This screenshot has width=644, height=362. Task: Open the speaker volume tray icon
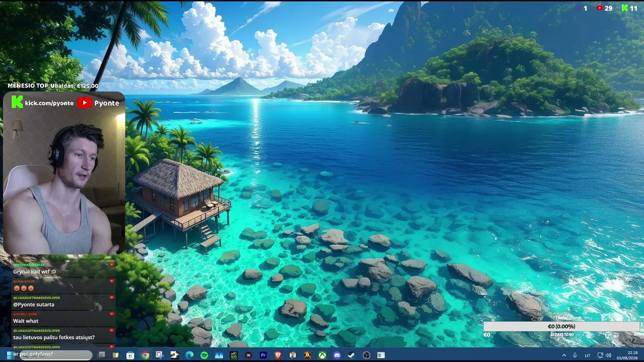click(x=608, y=355)
